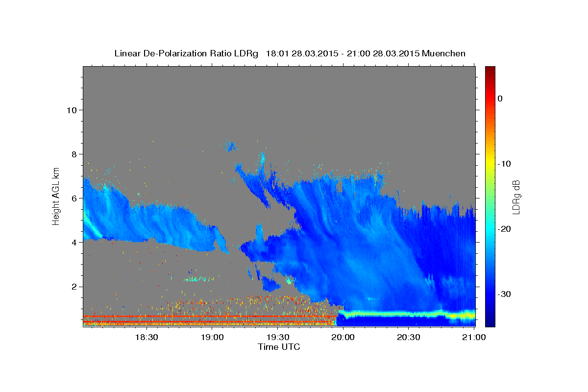
Task: Click the bright melting layer band near 20:30
Action: coord(408,313)
